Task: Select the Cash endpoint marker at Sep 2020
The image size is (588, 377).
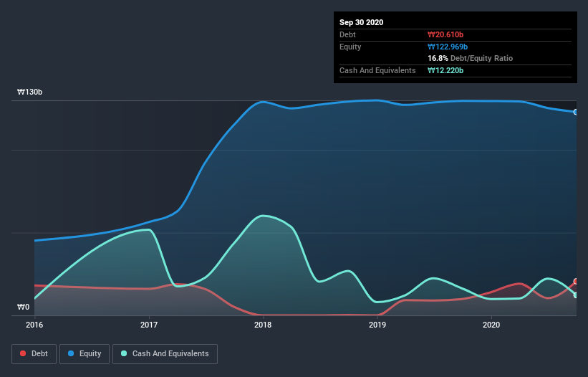Action: click(576, 295)
